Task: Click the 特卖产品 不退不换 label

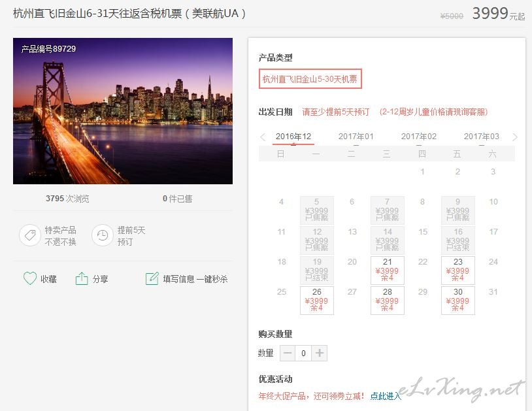Action: [x=60, y=236]
